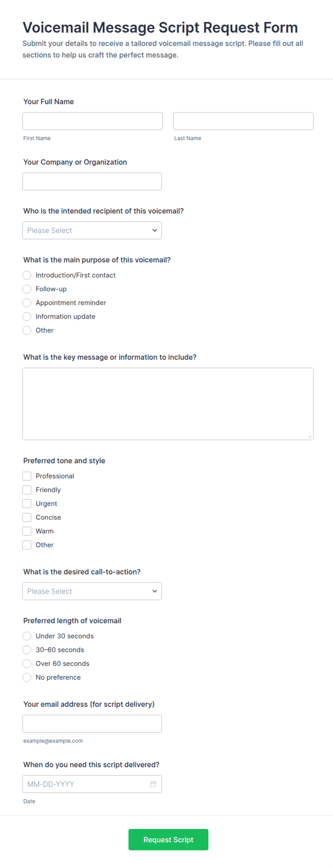Focus the First Name input field
The image size is (333, 868).
(x=92, y=121)
